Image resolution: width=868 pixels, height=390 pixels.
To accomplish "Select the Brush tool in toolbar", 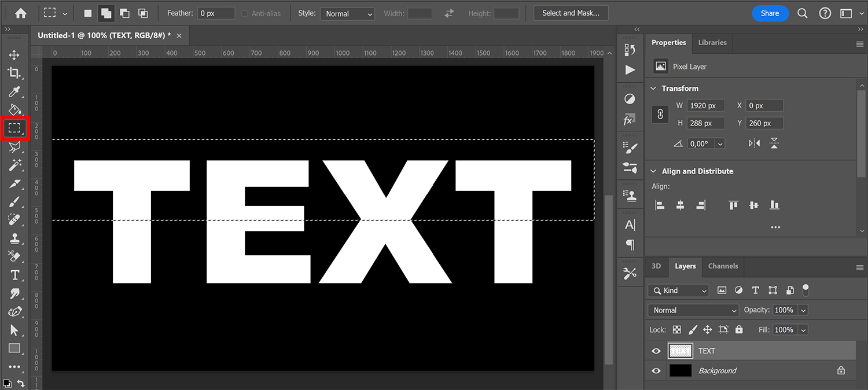I will click(14, 201).
